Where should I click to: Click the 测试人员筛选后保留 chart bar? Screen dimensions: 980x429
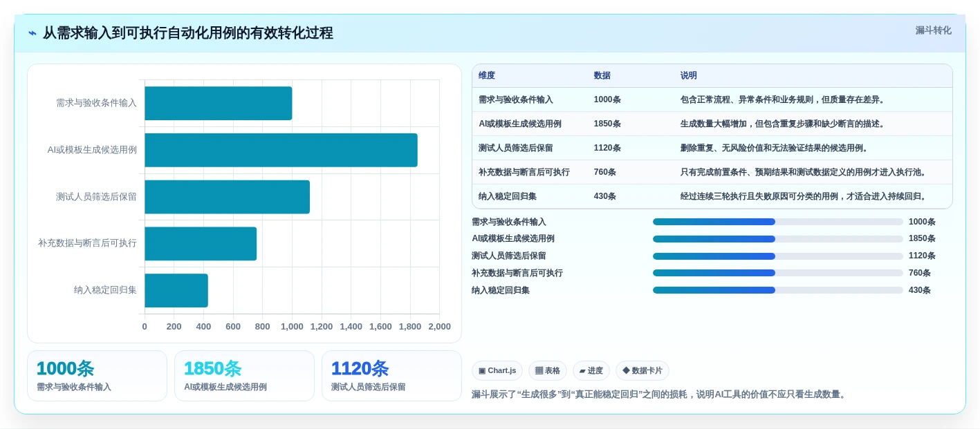(x=227, y=197)
